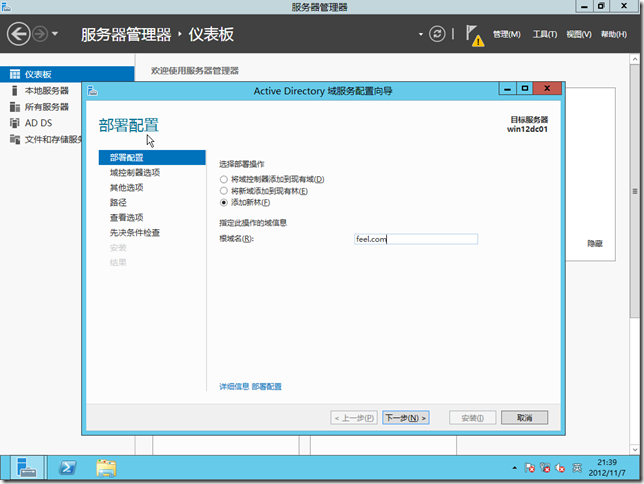Viewport: 644px width, 484px height.
Task: Click Server Manager title bar app icon
Action: pyautogui.click(x=6, y=7)
